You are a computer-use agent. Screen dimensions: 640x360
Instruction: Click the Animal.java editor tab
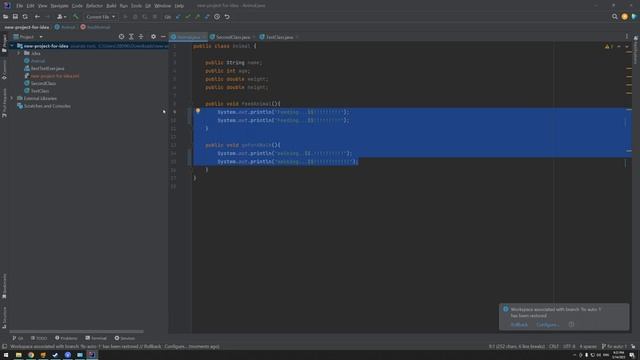pyautogui.click(x=188, y=37)
